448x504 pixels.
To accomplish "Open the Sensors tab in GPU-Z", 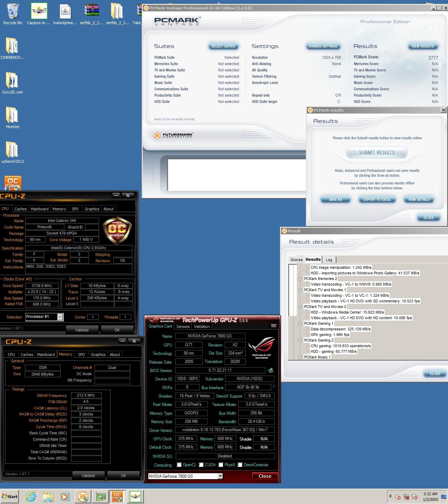I will click(x=183, y=327).
